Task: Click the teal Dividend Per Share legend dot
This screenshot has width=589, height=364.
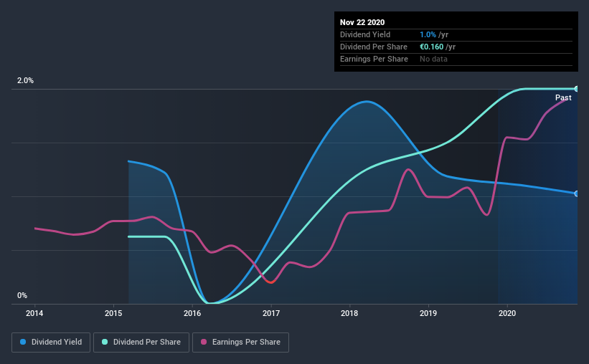Action: point(105,342)
